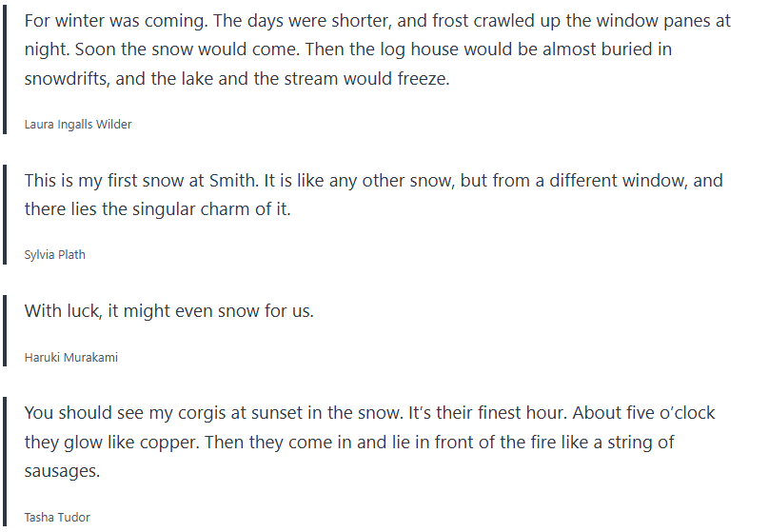
Task: Click the line starting "You should see my corgis"
Action: 369,413
